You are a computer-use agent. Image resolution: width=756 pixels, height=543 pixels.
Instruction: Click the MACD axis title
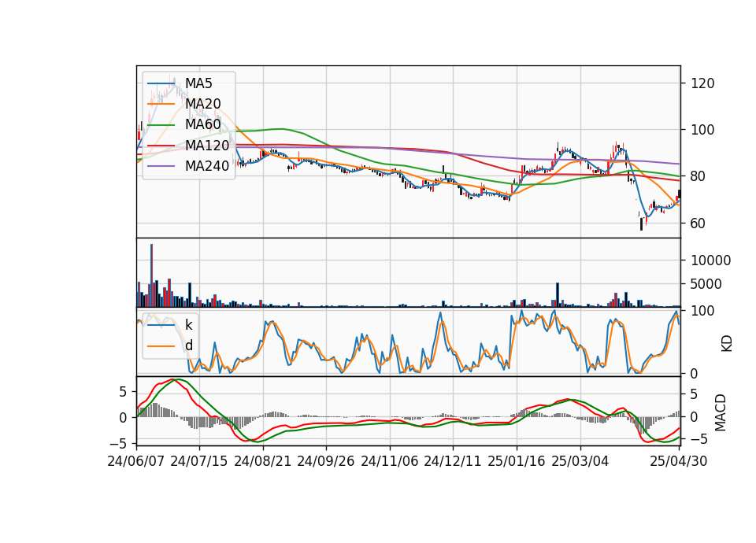coord(721,412)
